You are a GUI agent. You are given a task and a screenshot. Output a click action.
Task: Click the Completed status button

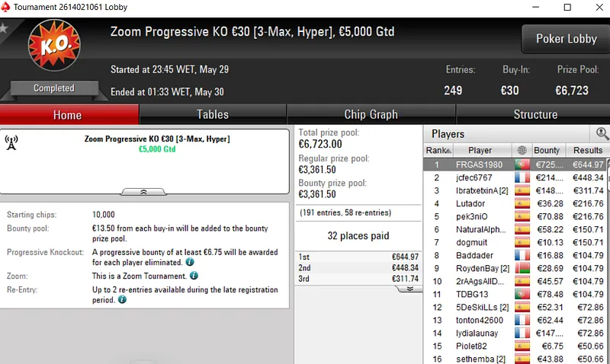tap(54, 88)
